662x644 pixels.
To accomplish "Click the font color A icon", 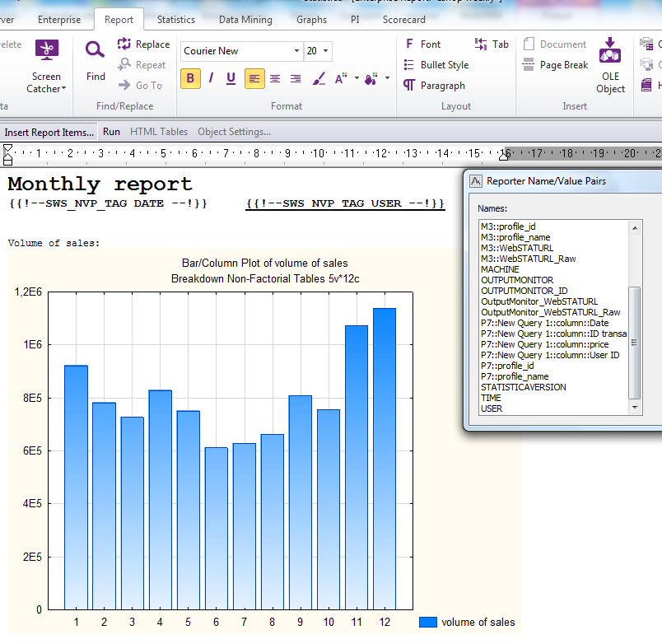I will pos(340,78).
